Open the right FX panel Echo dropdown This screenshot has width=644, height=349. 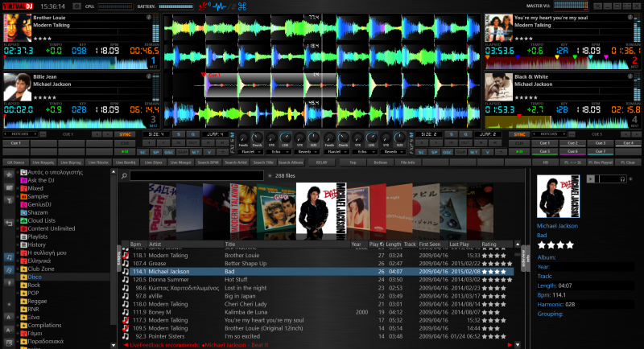point(363,152)
